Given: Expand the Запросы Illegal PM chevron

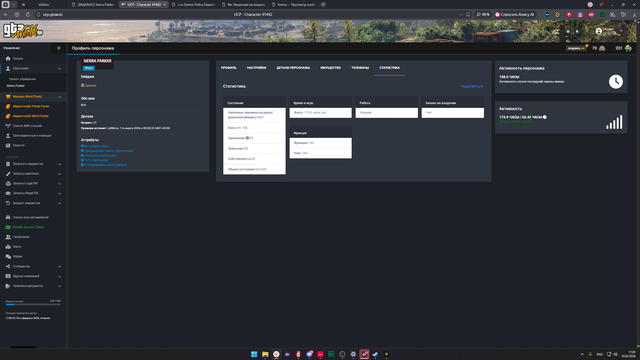Looking at the screenshot, I should point(60,193).
